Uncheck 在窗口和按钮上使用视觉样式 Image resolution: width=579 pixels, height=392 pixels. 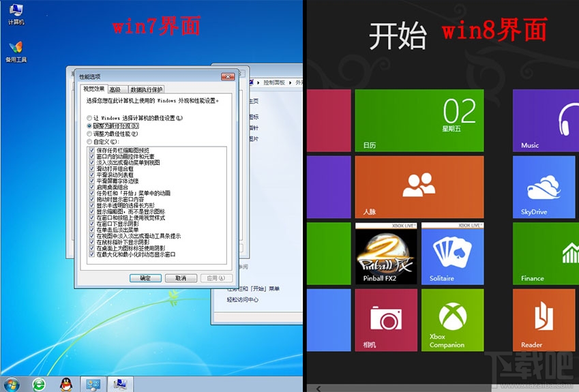tap(92, 217)
